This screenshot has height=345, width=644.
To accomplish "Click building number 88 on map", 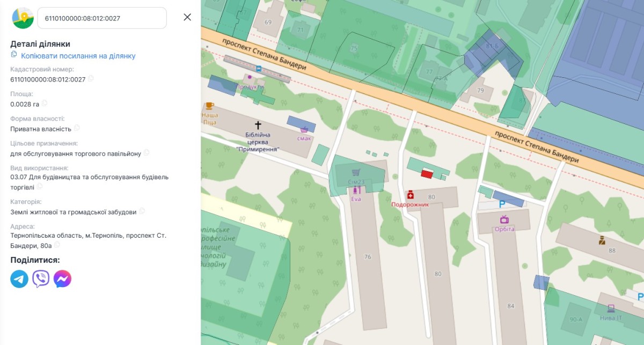I will click(x=612, y=251).
